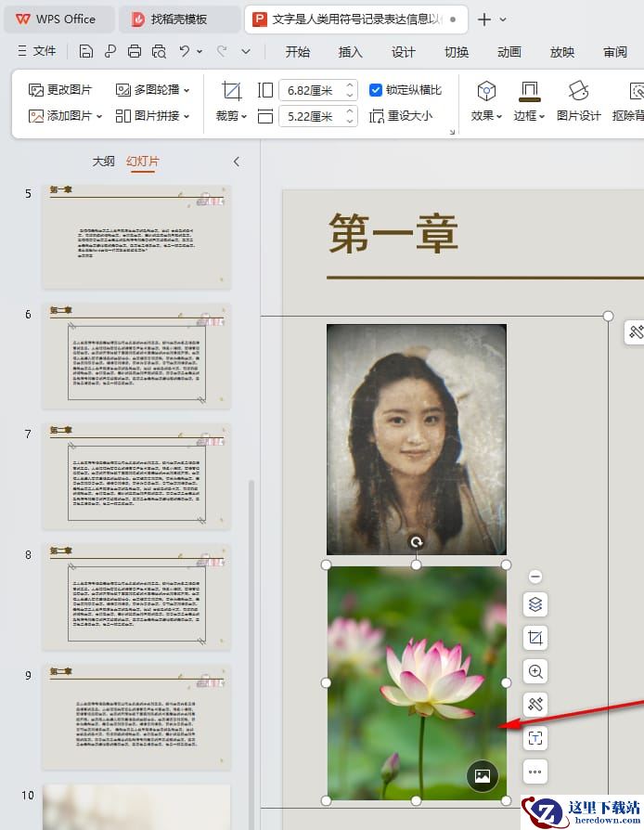Click the export to PDF icon
This screenshot has width=644, height=830.
click(110, 51)
